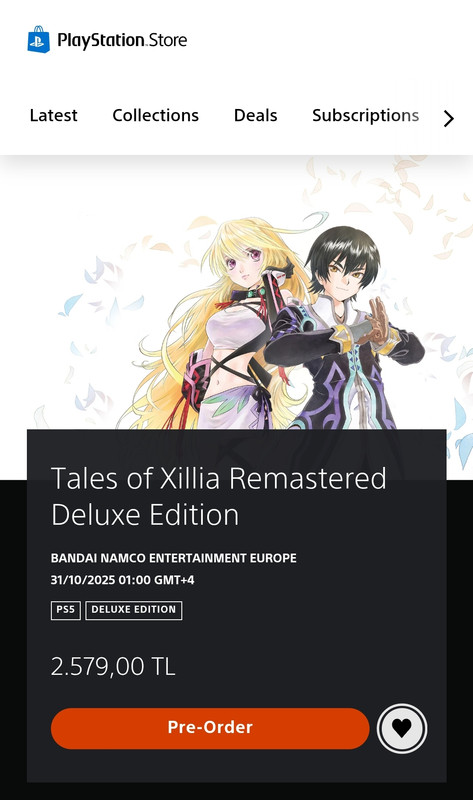Select the Deals tab
473x800 pixels.
click(256, 115)
